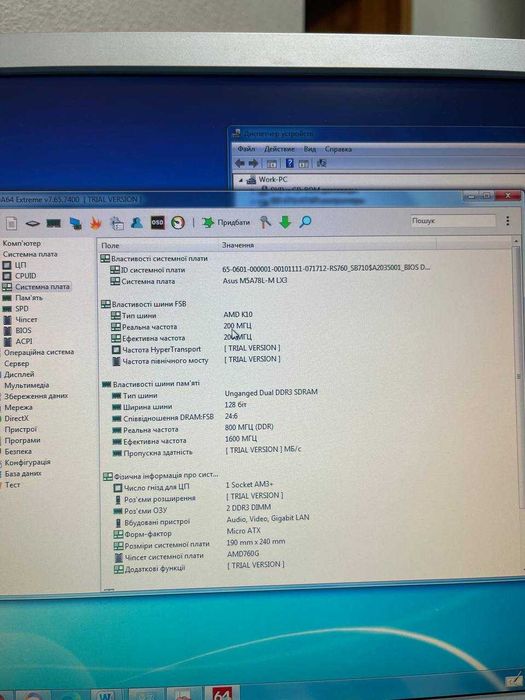Select the Форм-фактор row
This screenshot has width=525, height=700.
click(187, 533)
